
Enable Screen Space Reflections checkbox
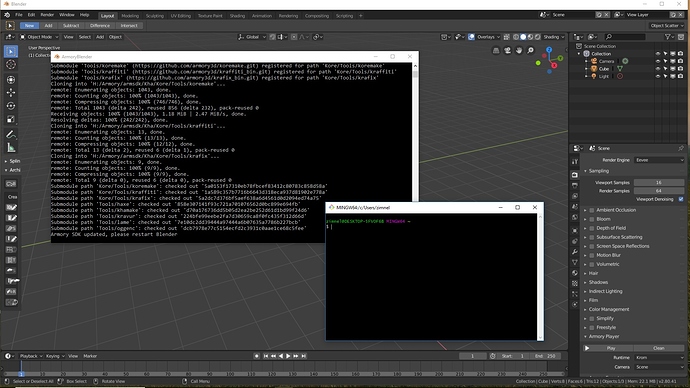592,246
